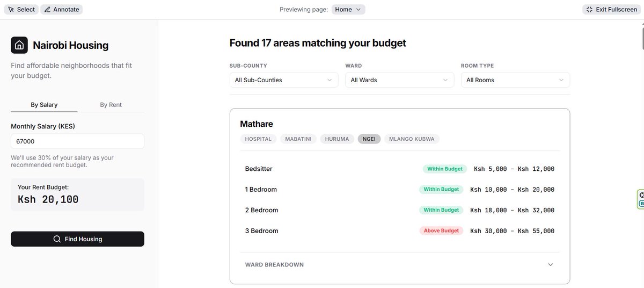Click the extension icon at right edge
Image resolution: width=644 pixels, height=288 pixels.
coord(641,199)
